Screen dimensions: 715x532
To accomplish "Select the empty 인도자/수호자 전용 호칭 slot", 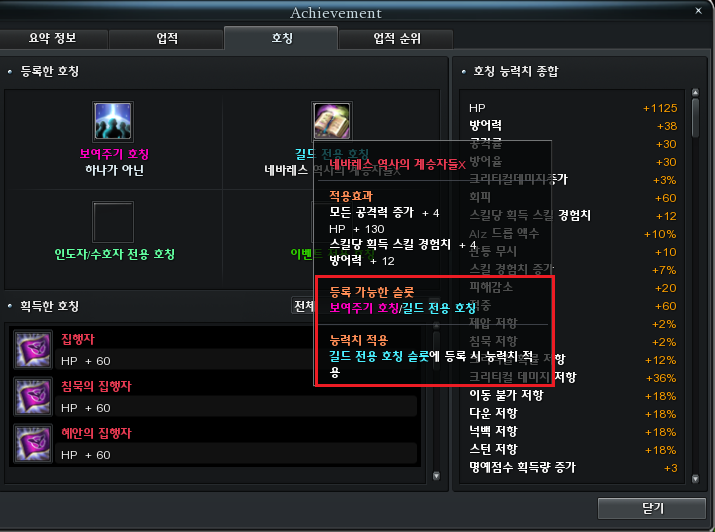I will [x=113, y=222].
